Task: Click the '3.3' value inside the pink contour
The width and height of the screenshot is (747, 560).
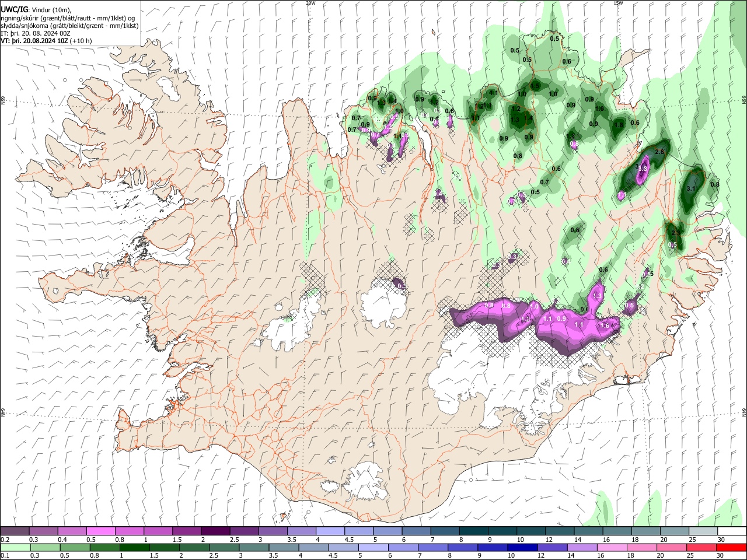Action: [x=643, y=169]
